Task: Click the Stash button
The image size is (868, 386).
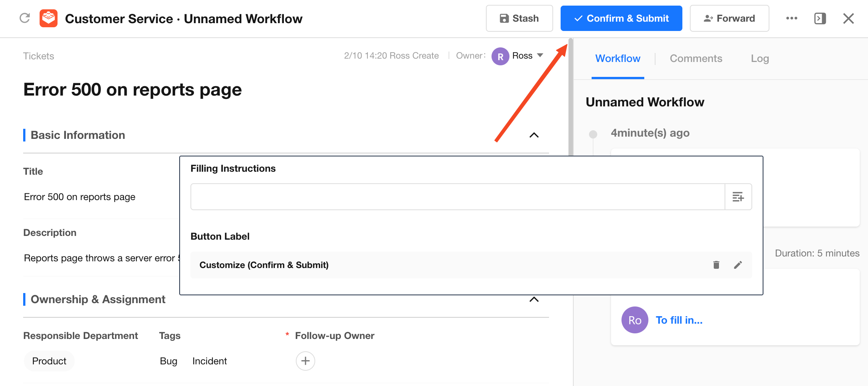Action: [519, 18]
